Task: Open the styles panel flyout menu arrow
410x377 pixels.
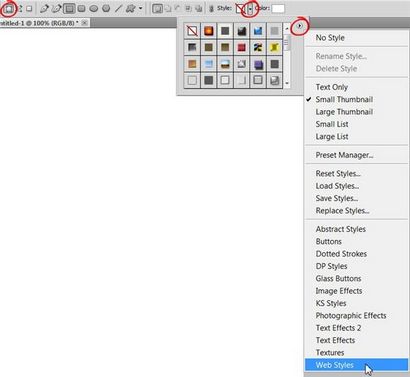Action: tap(299, 26)
